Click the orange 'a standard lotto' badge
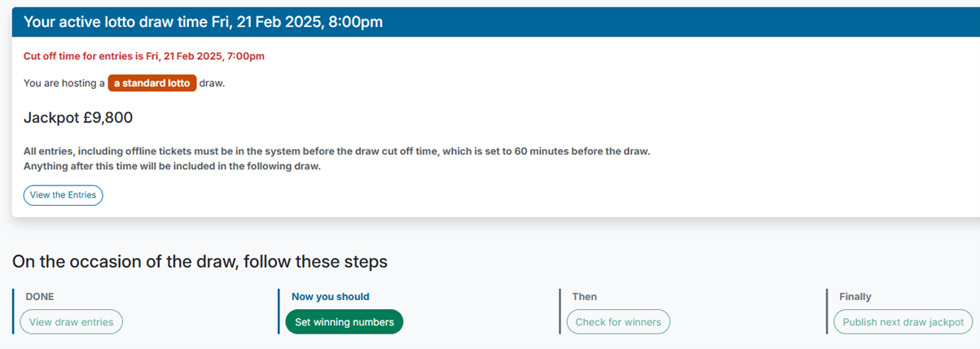The height and width of the screenshot is (349, 980). pyautogui.click(x=152, y=83)
